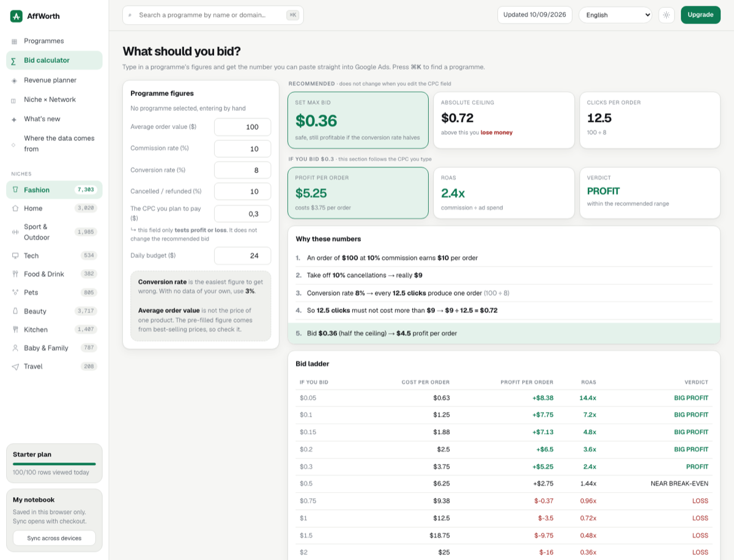Click the Niche × Network columns icon
Screen dimensions: 734x560
click(14, 100)
